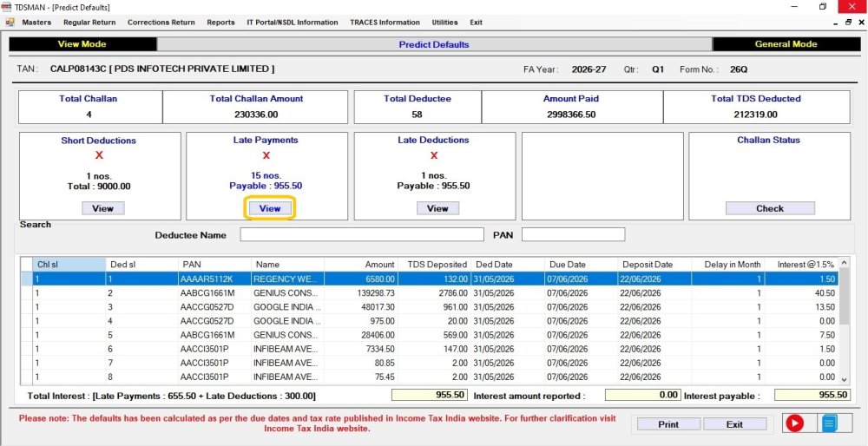
Task: Click the total interest 955.50 field
Action: tap(429, 395)
